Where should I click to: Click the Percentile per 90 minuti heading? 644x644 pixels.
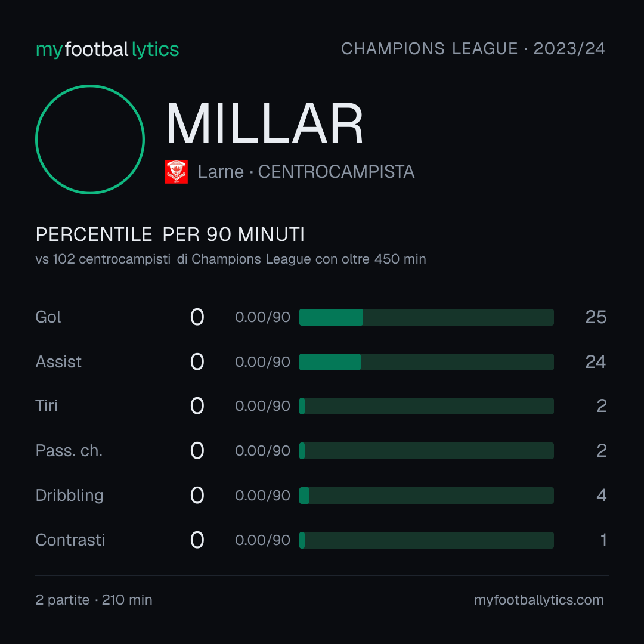point(170,234)
